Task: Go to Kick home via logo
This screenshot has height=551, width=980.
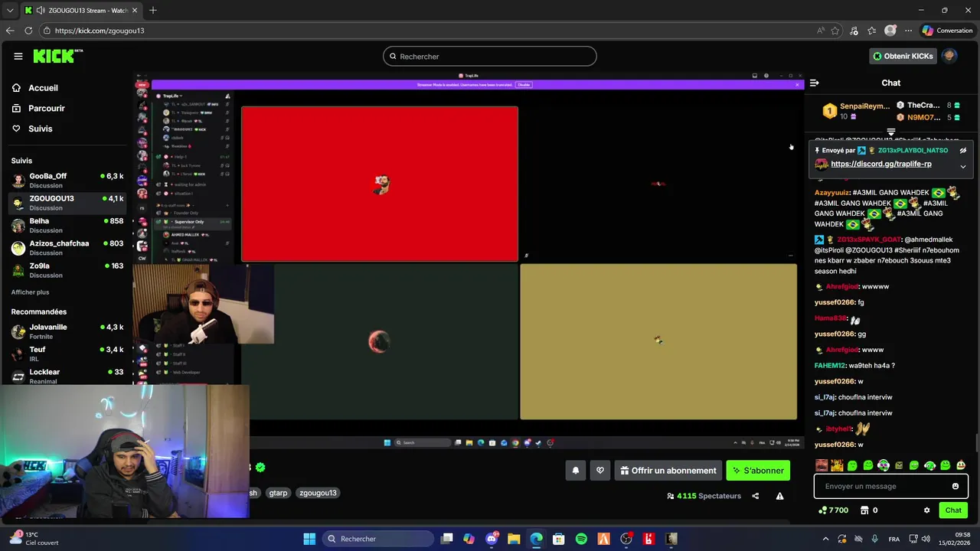Action: point(57,56)
